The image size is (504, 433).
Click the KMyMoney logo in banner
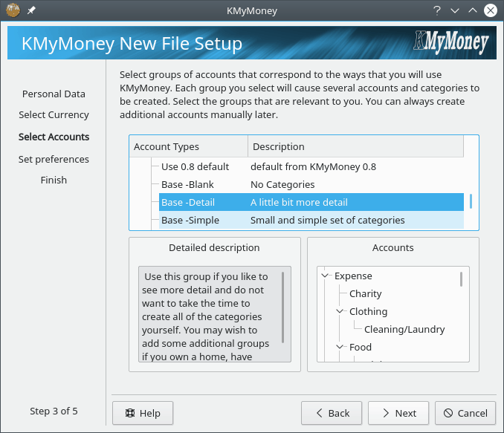pos(451,42)
